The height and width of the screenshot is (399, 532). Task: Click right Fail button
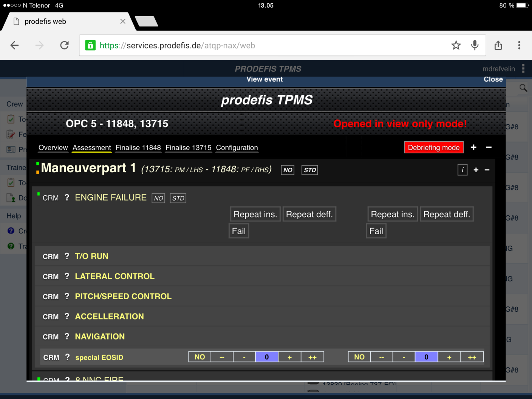(376, 231)
